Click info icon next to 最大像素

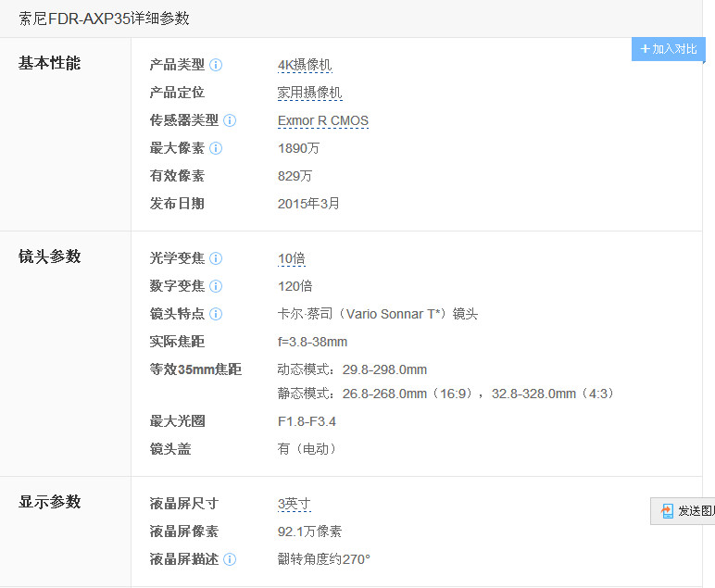(216, 148)
